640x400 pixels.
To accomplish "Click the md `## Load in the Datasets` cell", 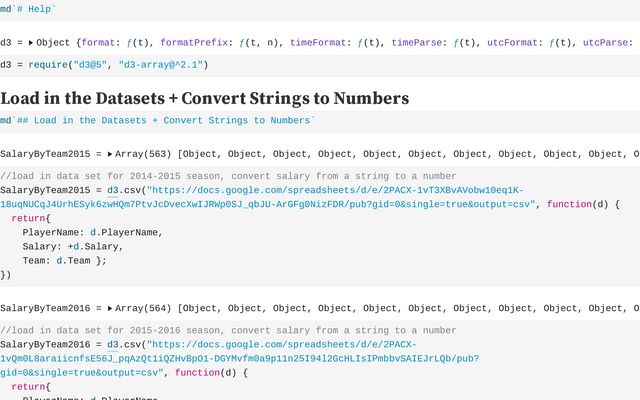I will point(160,120).
